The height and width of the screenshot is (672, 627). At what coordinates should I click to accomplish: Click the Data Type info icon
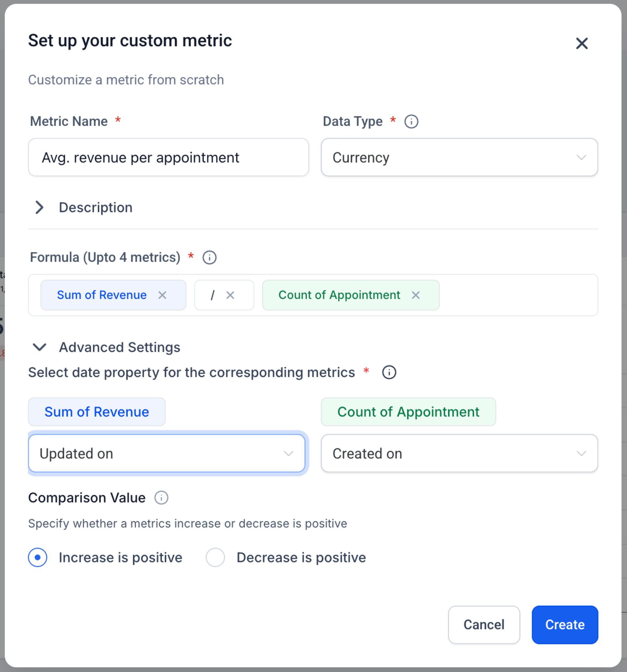tap(411, 121)
